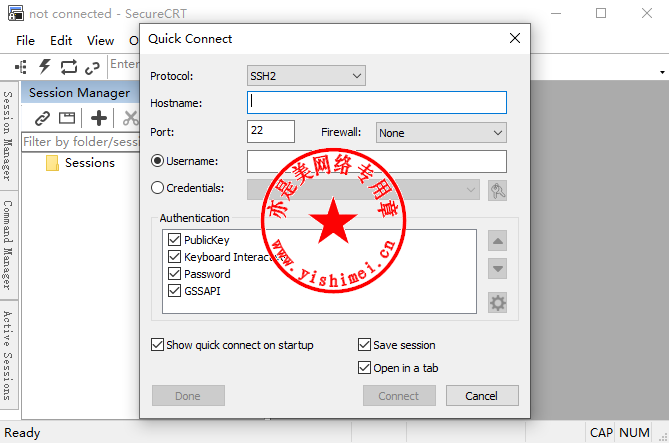Click the link icon in Session Manager
The height and width of the screenshot is (443, 669).
pos(43,118)
